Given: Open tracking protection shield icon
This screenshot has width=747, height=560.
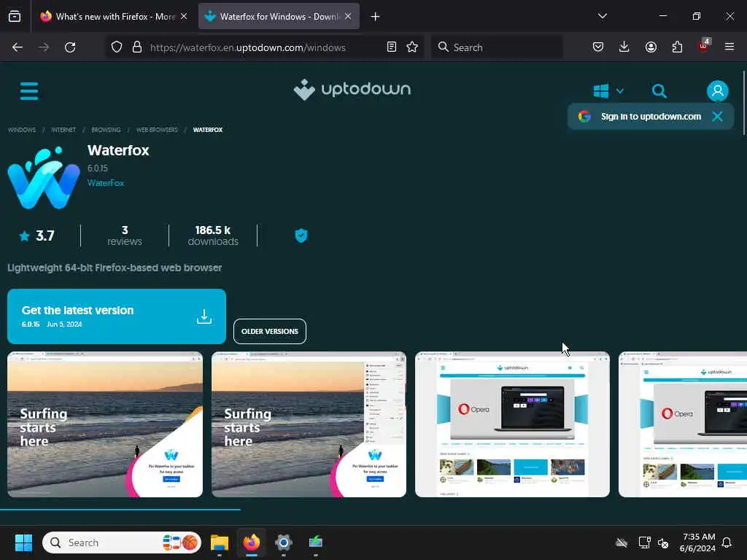Looking at the screenshot, I should [117, 47].
